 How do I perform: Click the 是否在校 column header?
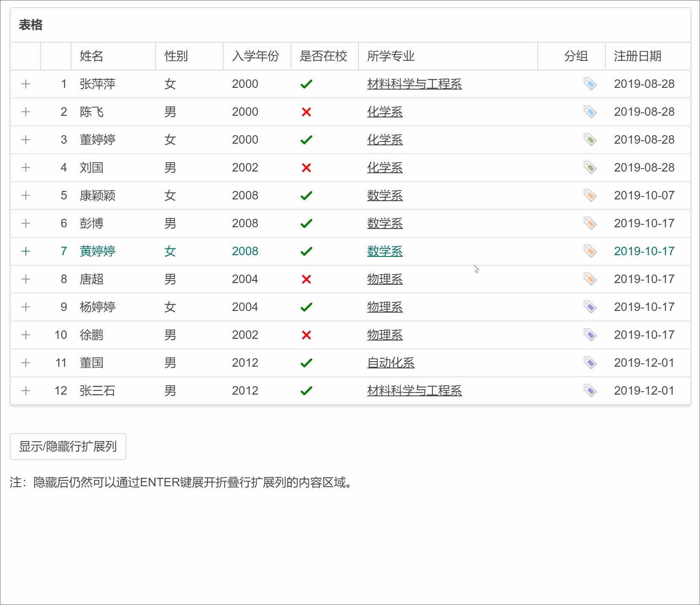[325, 56]
